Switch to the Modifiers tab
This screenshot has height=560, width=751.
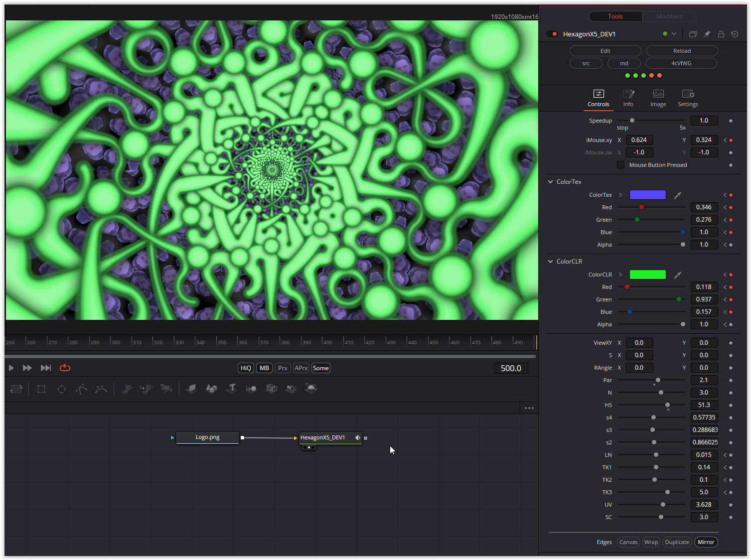coord(669,16)
